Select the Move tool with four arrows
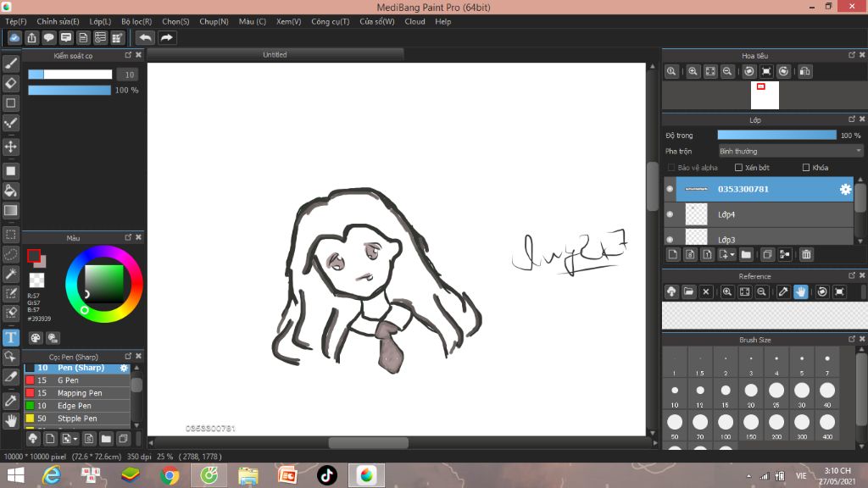Image resolution: width=868 pixels, height=488 pixels. pos(10,147)
